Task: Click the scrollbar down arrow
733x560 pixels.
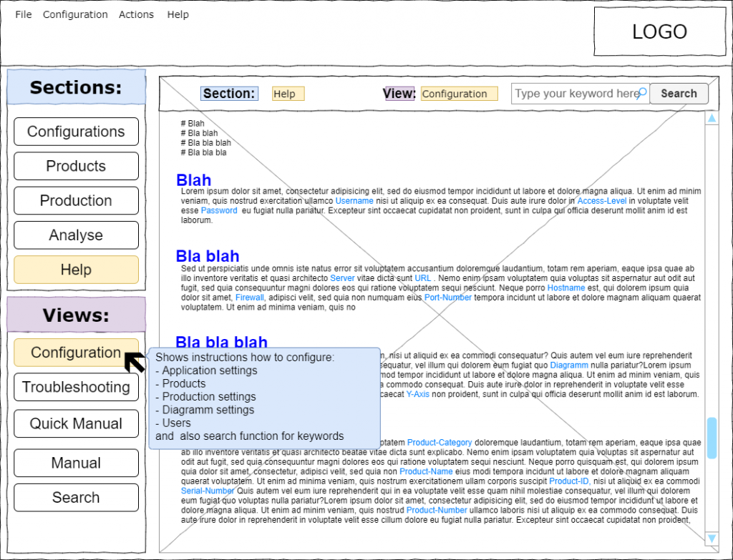Action: 712,538
